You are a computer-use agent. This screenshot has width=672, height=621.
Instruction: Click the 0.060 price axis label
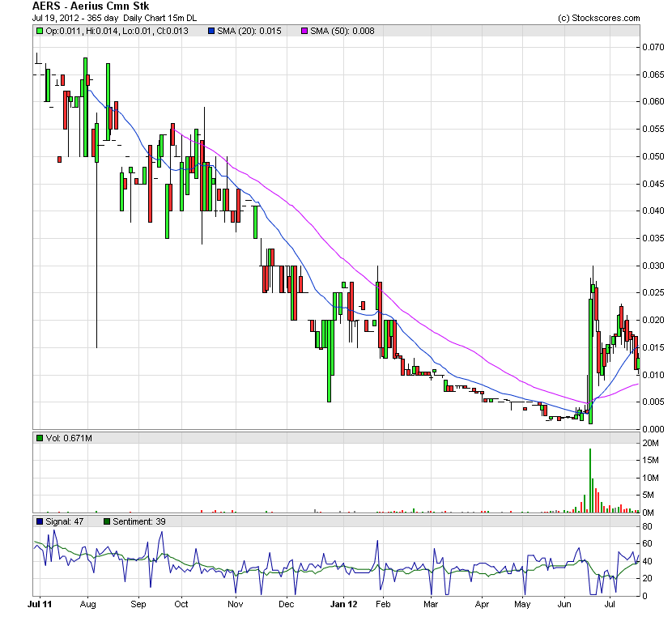coord(653,101)
